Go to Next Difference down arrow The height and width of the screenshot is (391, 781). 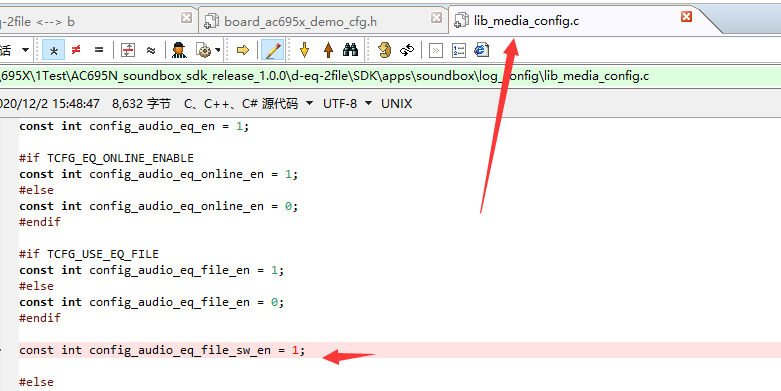(x=304, y=50)
